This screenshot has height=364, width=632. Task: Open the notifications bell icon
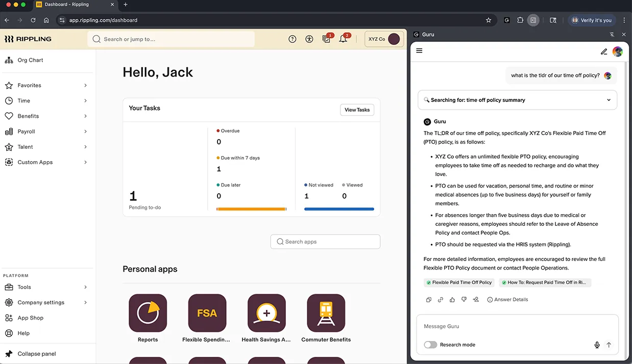[343, 39]
